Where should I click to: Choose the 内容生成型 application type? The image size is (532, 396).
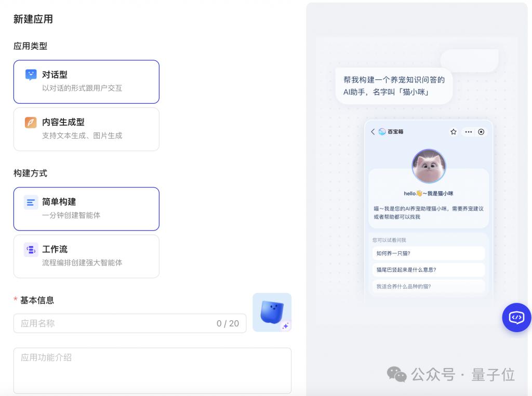pos(86,129)
